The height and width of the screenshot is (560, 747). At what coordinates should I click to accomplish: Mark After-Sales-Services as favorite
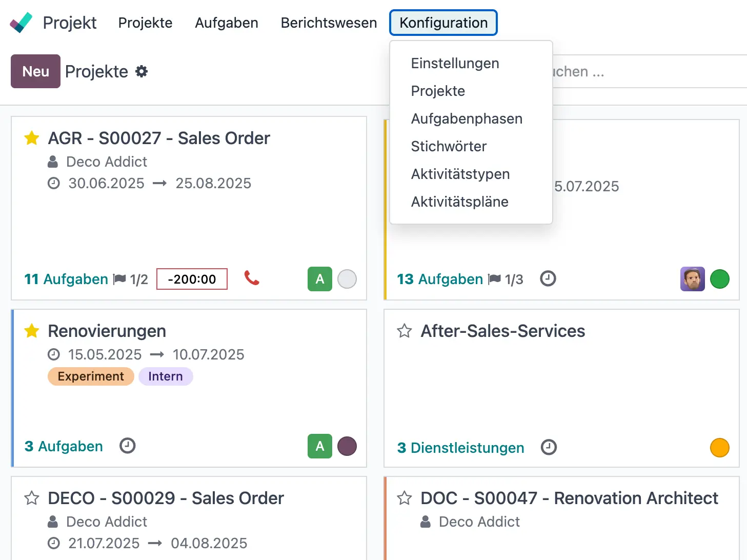pos(405,331)
